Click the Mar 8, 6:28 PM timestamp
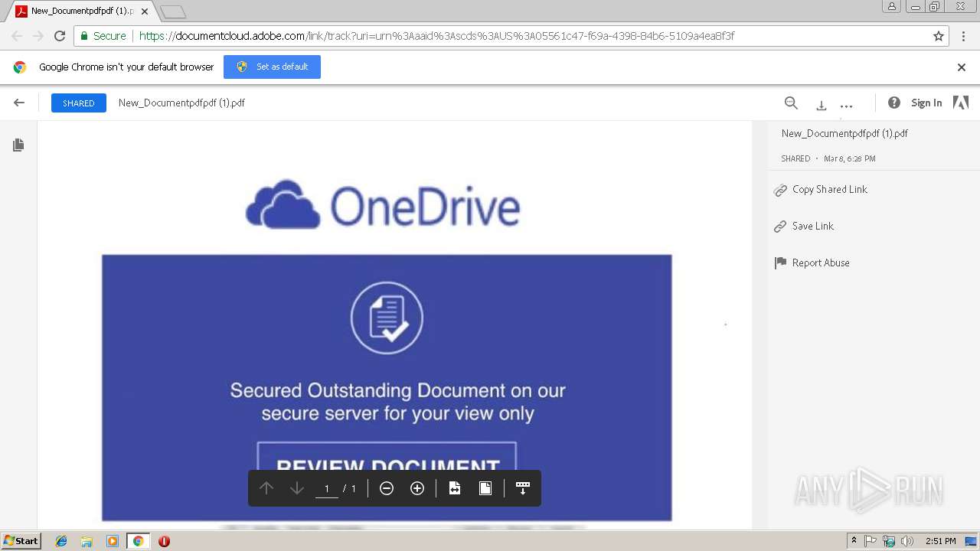Image resolution: width=980 pixels, height=551 pixels. pos(850,158)
